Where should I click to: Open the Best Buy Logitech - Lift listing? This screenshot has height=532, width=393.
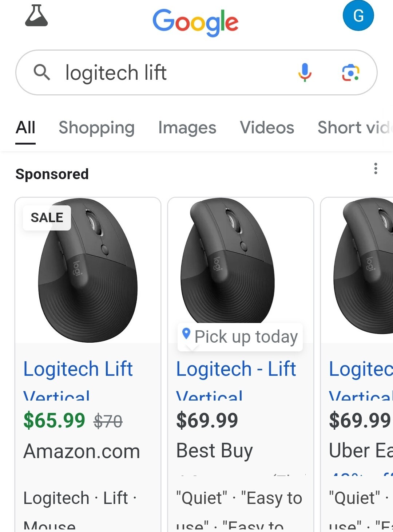236,369
